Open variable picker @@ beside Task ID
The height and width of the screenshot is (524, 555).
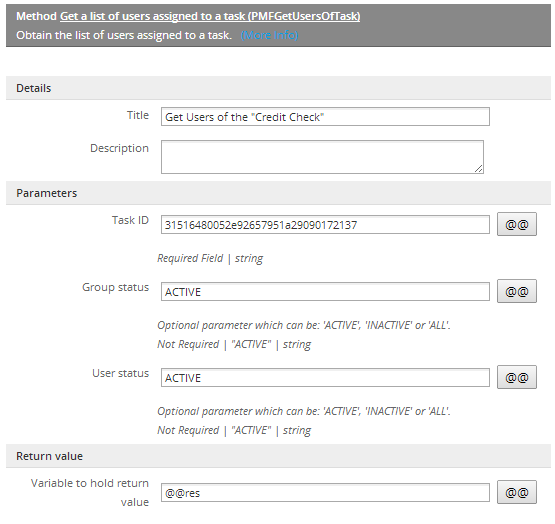click(x=517, y=224)
